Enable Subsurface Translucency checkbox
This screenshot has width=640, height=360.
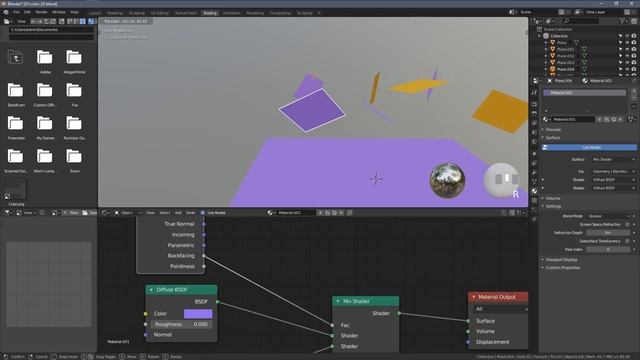627,241
